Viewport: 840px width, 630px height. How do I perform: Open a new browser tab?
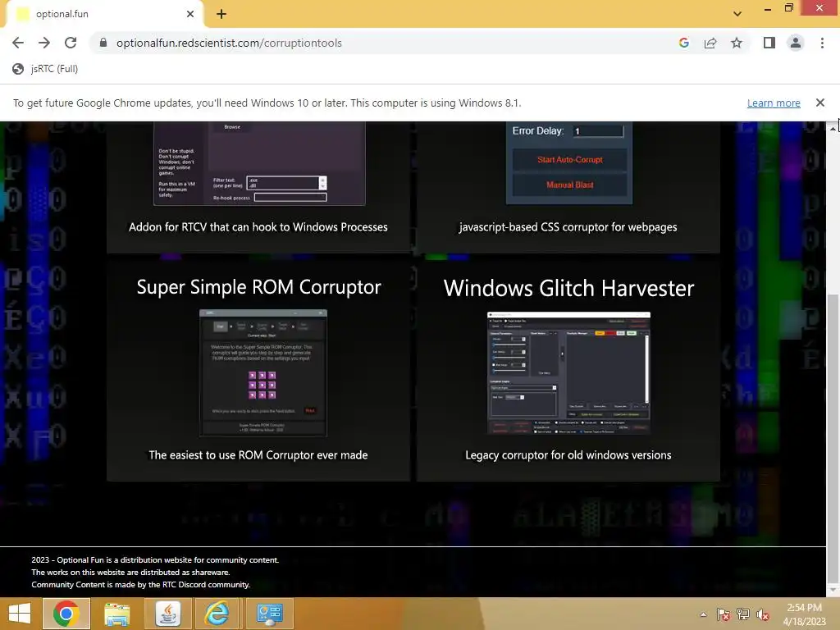pyautogui.click(x=221, y=14)
